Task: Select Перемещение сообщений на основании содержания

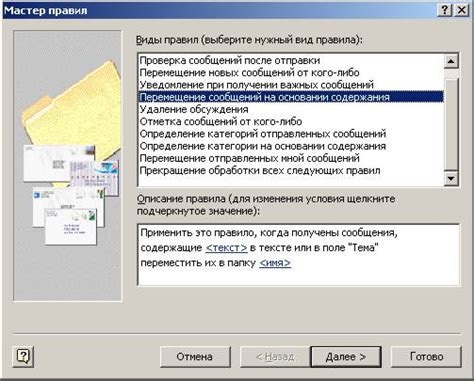Action: pyautogui.click(x=291, y=97)
